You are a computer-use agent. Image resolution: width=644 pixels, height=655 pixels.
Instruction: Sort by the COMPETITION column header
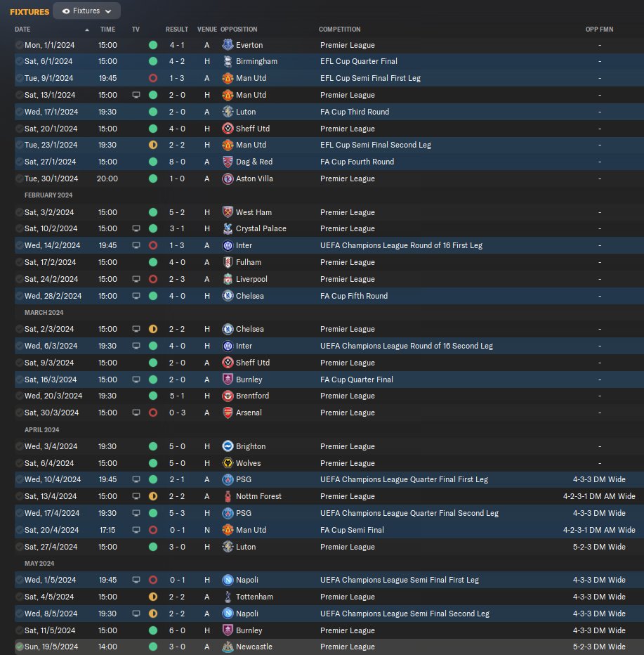(x=340, y=30)
